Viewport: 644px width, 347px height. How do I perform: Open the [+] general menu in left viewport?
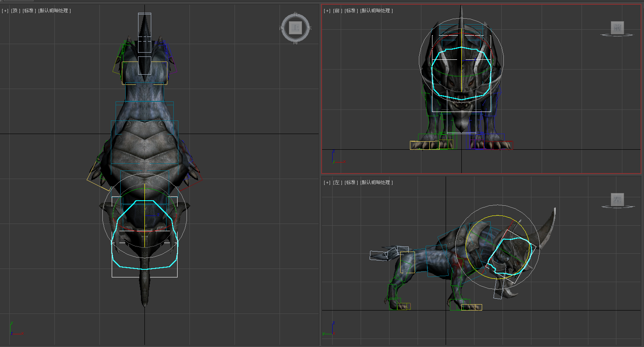point(327,182)
